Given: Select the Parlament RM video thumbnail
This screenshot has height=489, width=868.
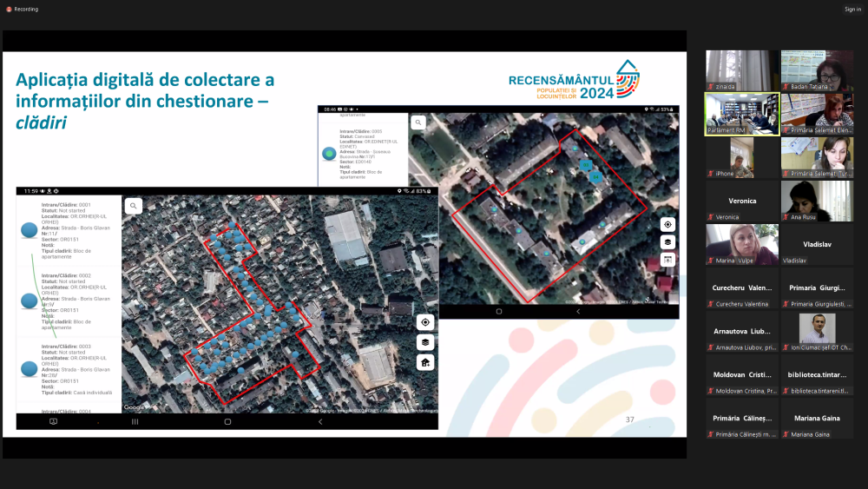Looking at the screenshot, I should click(742, 114).
